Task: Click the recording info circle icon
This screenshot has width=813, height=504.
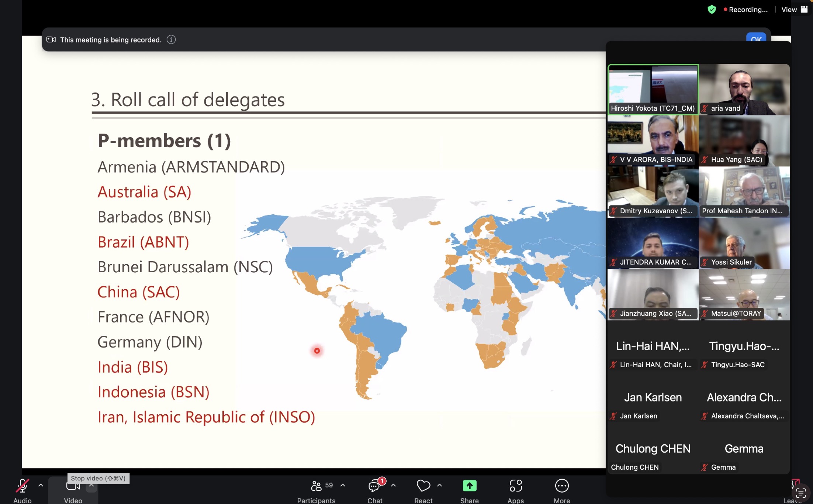Action: tap(171, 39)
